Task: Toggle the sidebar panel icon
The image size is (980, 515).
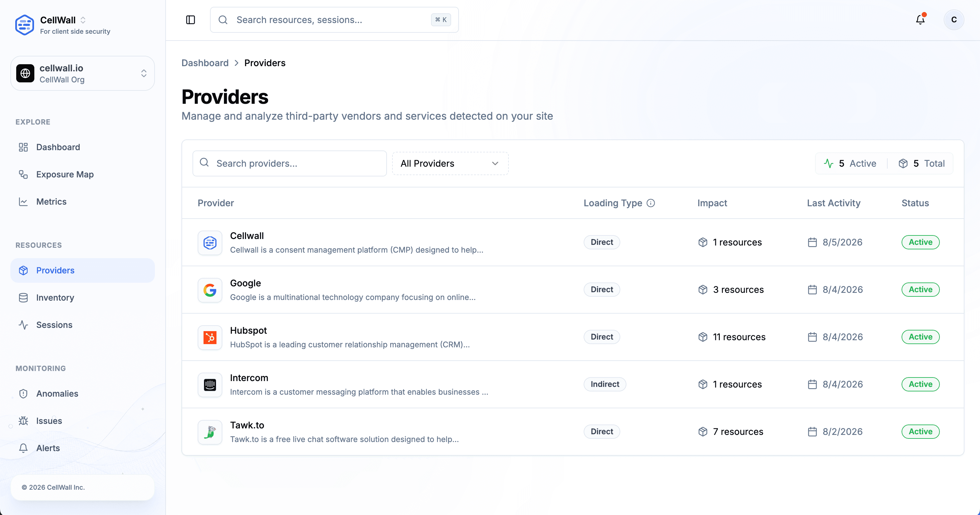Action: (191, 20)
